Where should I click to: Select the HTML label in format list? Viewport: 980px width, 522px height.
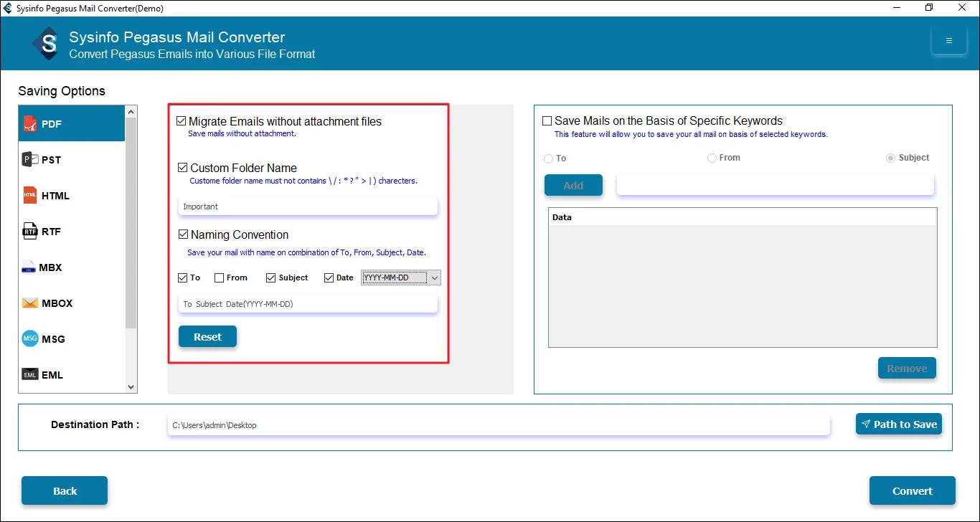(x=56, y=196)
